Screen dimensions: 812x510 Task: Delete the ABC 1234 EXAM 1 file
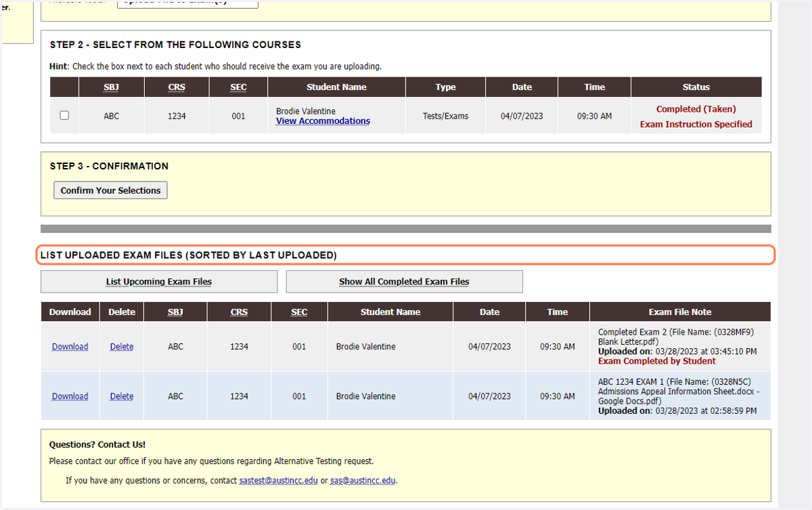(x=122, y=396)
